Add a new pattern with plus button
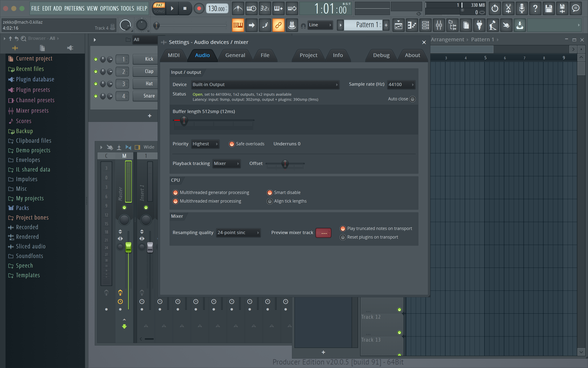The width and height of the screenshot is (588, 368). coord(386,25)
